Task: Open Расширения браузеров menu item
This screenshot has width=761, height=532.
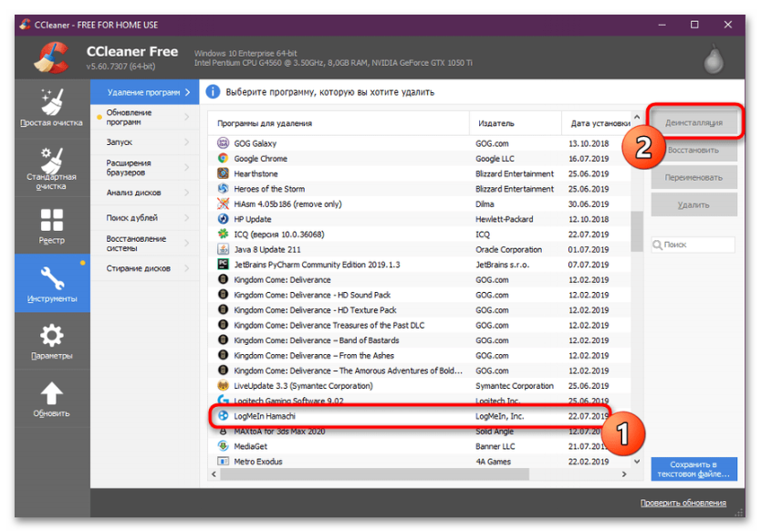Action: pos(145,168)
